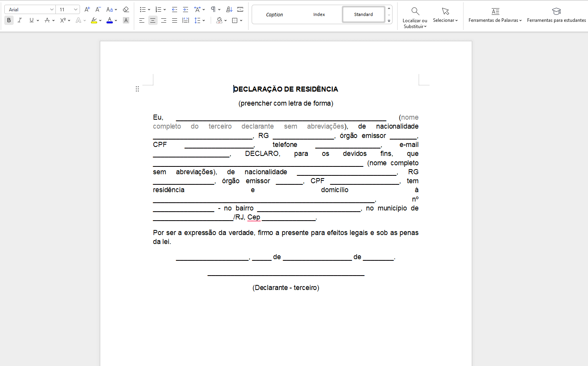Click the tab stops ruler icon

point(240,9)
